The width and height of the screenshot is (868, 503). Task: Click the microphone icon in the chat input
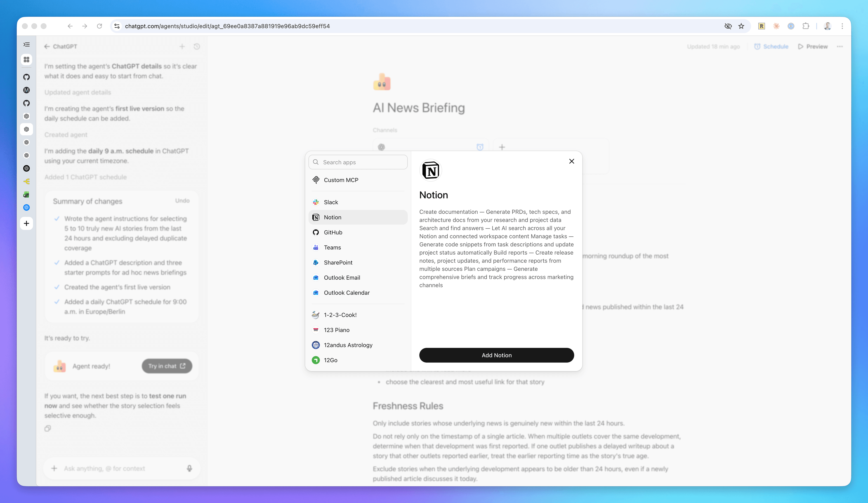[189, 468]
